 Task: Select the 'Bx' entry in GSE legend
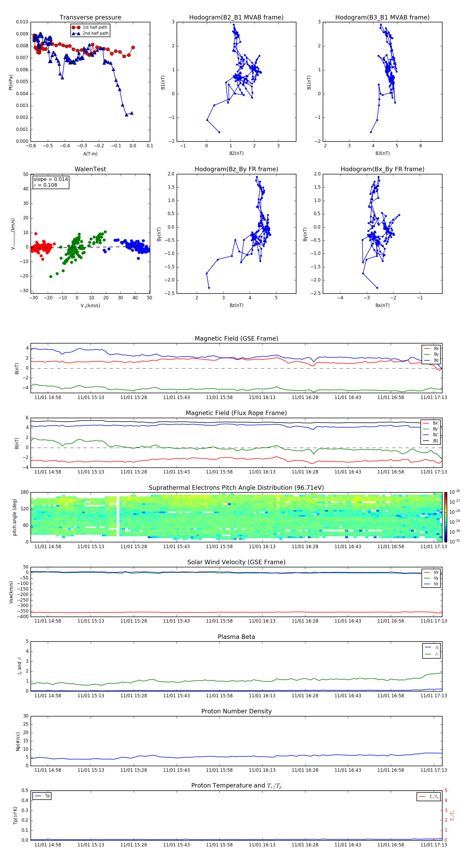[x=431, y=349]
